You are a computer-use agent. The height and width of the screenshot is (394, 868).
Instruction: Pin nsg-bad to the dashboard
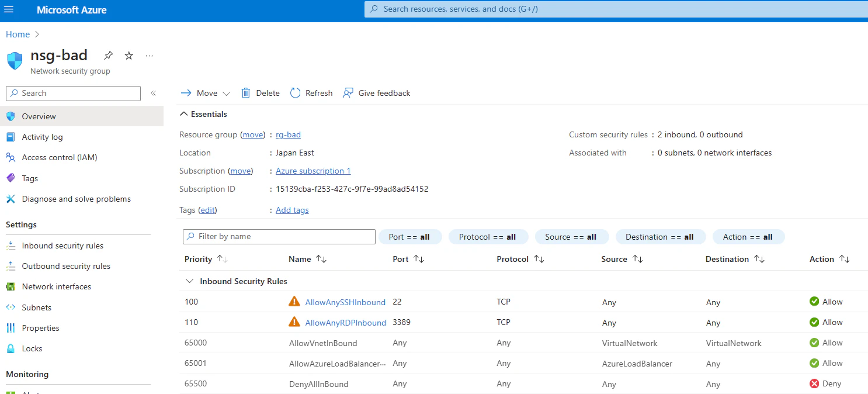tap(108, 56)
